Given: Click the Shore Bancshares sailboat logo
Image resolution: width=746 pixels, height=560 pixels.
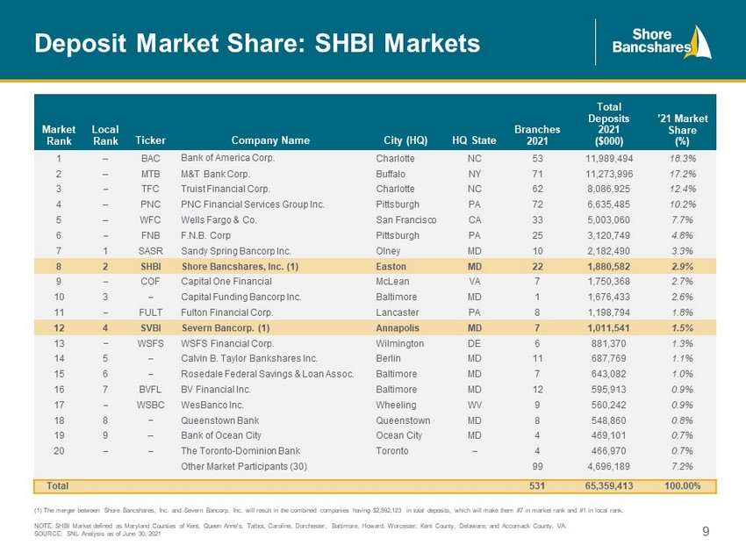Looking at the screenshot, I should (662, 42).
